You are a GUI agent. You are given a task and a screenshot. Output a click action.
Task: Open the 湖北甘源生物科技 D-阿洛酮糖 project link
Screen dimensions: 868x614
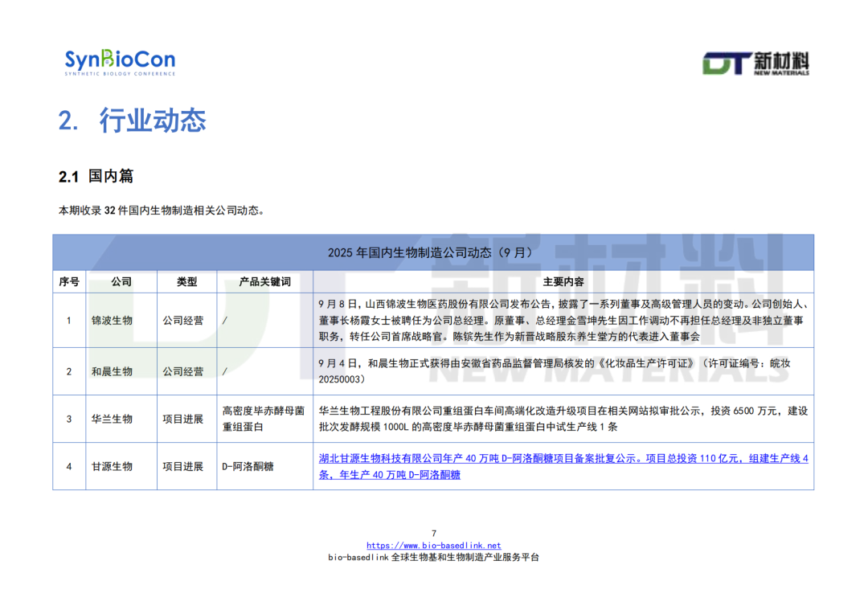click(x=563, y=466)
